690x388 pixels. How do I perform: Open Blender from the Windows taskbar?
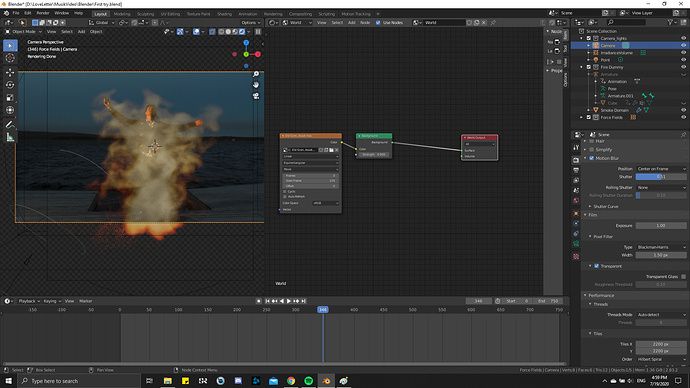(x=326, y=381)
